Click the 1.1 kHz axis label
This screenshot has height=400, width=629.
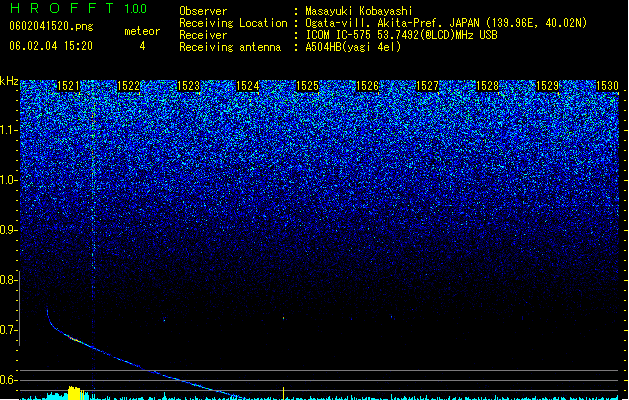tap(9, 130)
